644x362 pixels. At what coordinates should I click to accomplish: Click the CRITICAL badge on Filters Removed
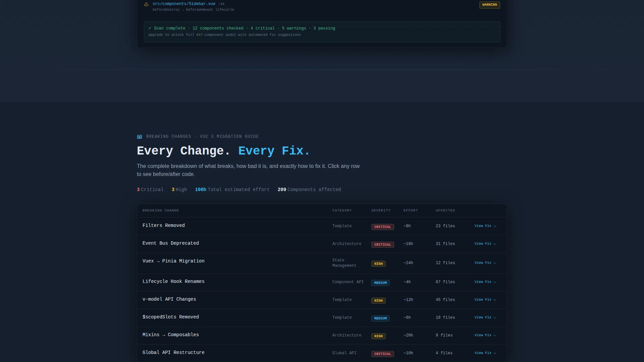click(x=382, y=227)
